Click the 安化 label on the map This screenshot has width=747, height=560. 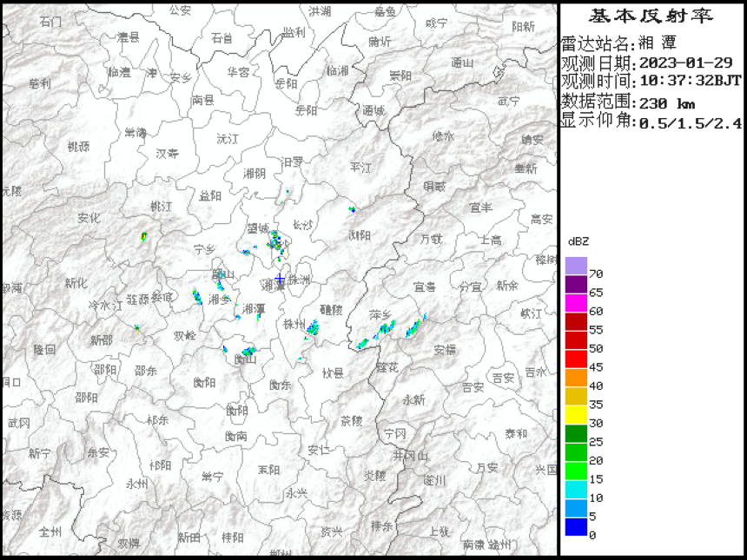pos(89,218)
